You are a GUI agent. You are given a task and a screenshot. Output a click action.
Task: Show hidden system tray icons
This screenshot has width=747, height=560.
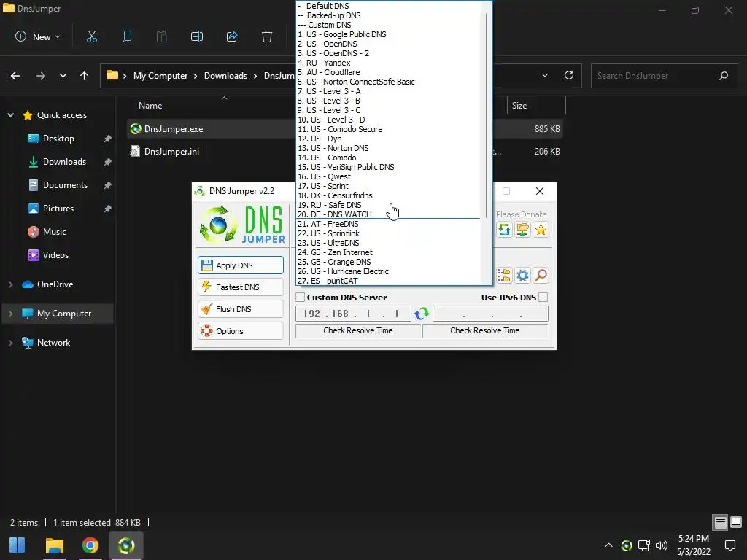[608, 545]
